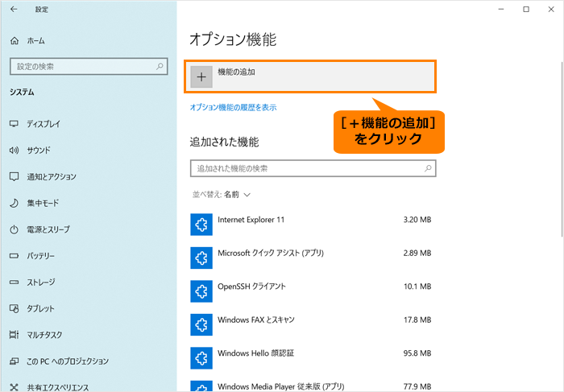
Task: Open Projecting to this PC icon
Action: (14, 361)
